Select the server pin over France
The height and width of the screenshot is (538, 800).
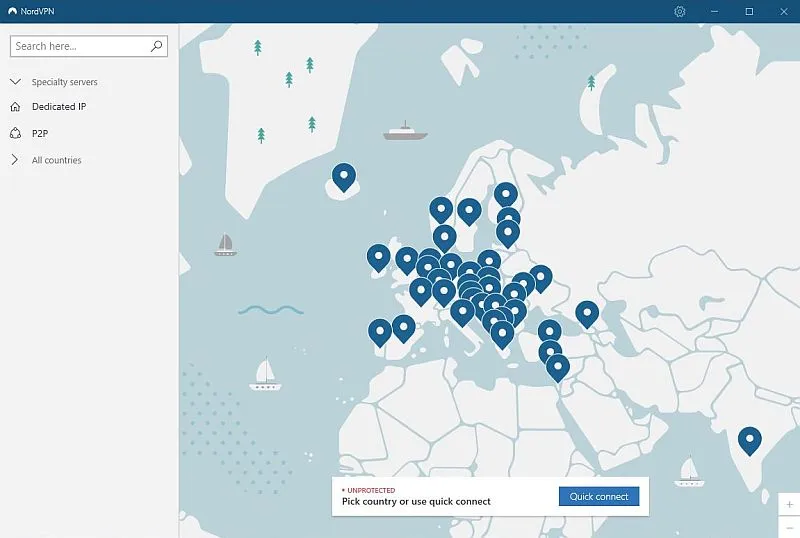tap(421, 291)
